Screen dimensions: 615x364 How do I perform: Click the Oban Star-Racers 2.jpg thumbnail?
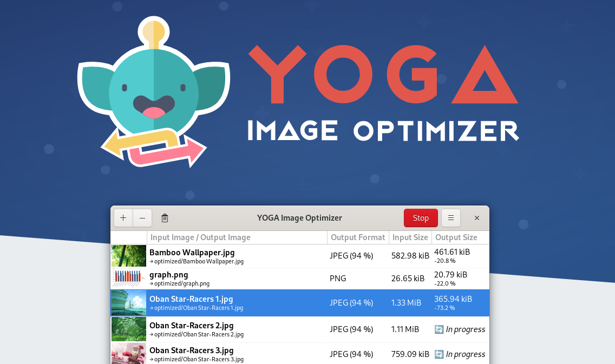coord(129,329)
